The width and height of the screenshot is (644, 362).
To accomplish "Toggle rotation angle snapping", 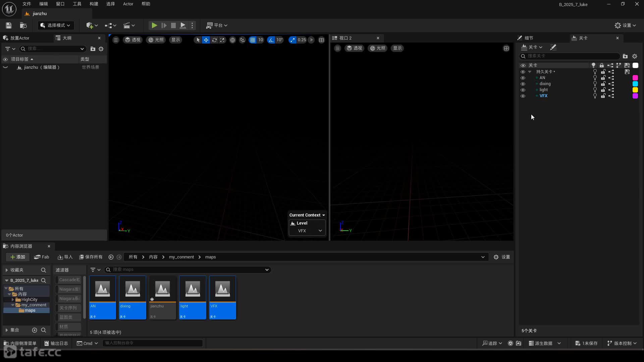I will pyautogui.click(x=271, y=40).
